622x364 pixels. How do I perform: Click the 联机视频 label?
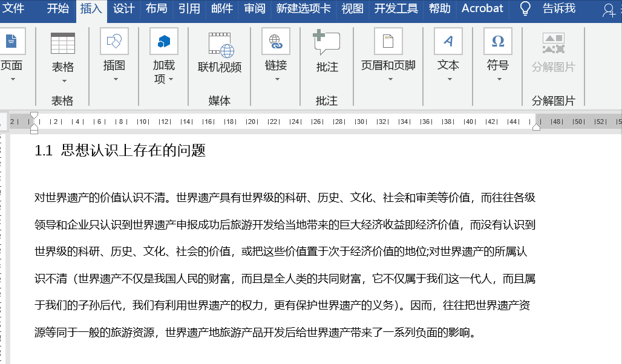[x=220, y=67]
